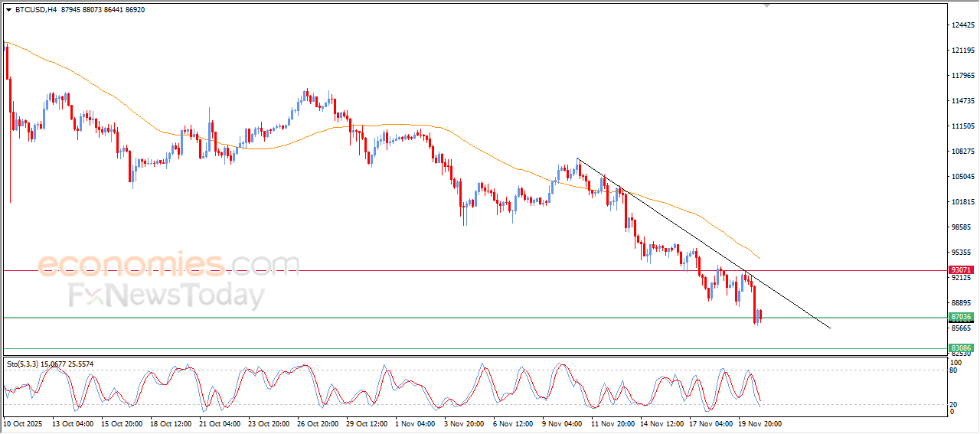This screenshot has height=434, width=980.
Task: Click the economies.com watermark logo
Action: [x=168, y=265]
